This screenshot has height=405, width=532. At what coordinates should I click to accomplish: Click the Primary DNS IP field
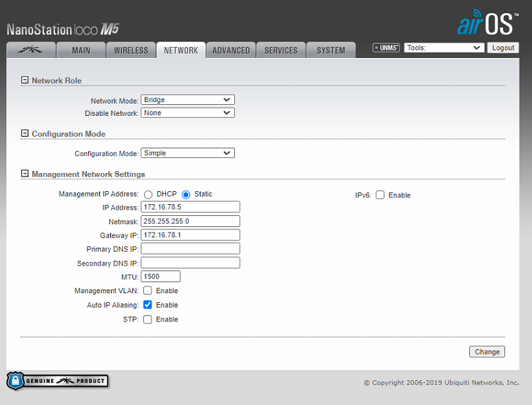190,248
